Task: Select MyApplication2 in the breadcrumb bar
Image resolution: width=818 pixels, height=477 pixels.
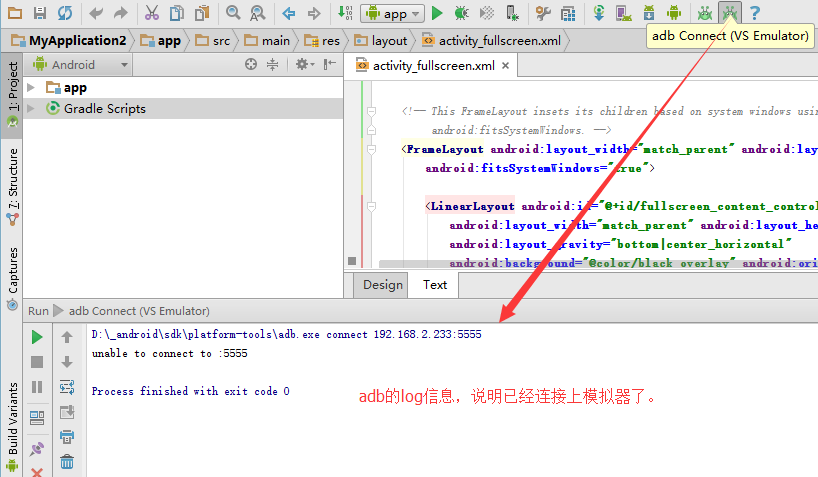Action: point(69,40)
